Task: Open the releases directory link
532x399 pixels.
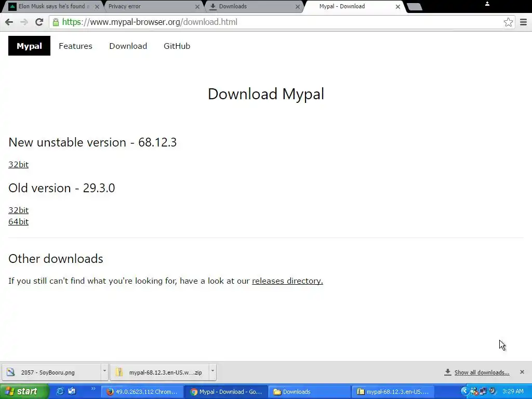Action: [287, 281]
